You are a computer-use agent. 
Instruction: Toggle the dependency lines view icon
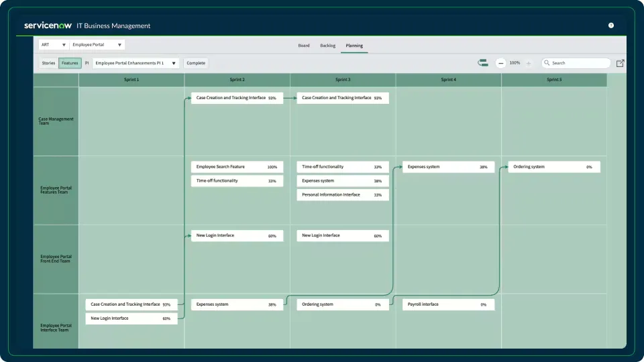coord(483,63)
